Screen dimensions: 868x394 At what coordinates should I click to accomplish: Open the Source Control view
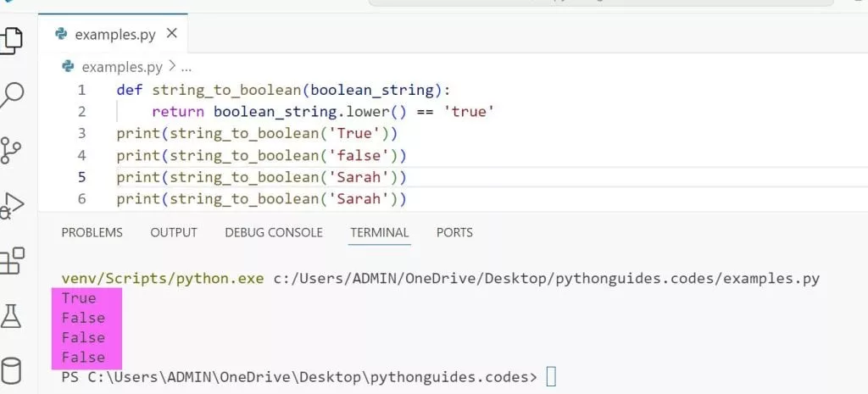pos(12,150)
